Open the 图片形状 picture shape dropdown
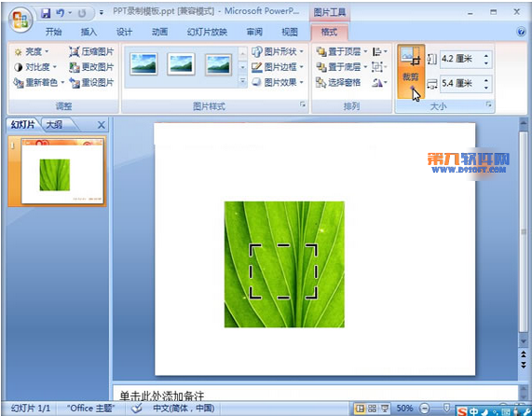The height and width of the screenshot is (416, 532). (278, 51)
